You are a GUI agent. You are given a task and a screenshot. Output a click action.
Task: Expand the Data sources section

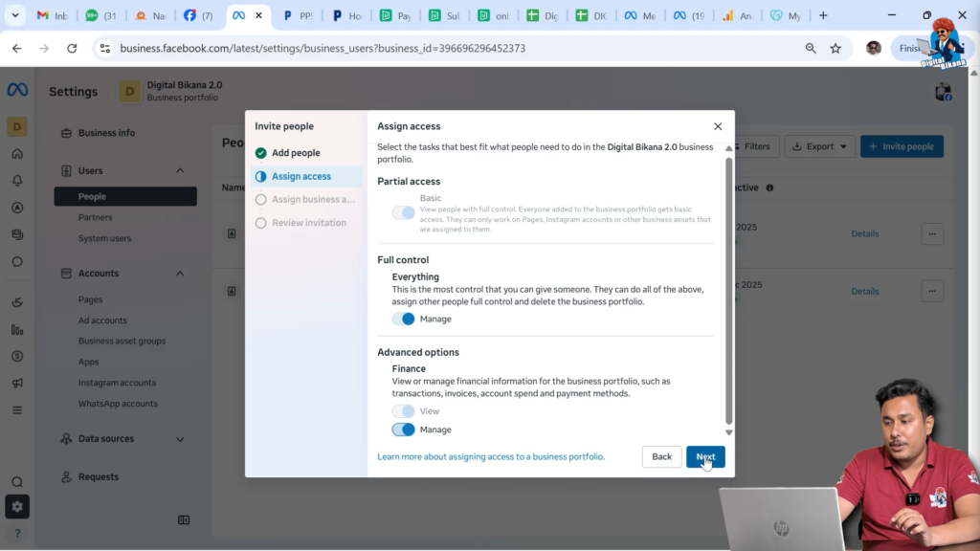180,439
